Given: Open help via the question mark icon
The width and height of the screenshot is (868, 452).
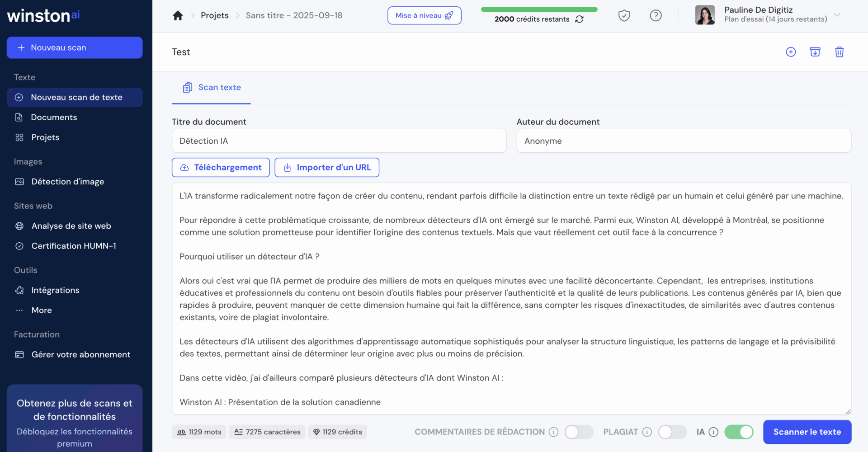Looking at the screenshot, I should click(x=656, y=15).
